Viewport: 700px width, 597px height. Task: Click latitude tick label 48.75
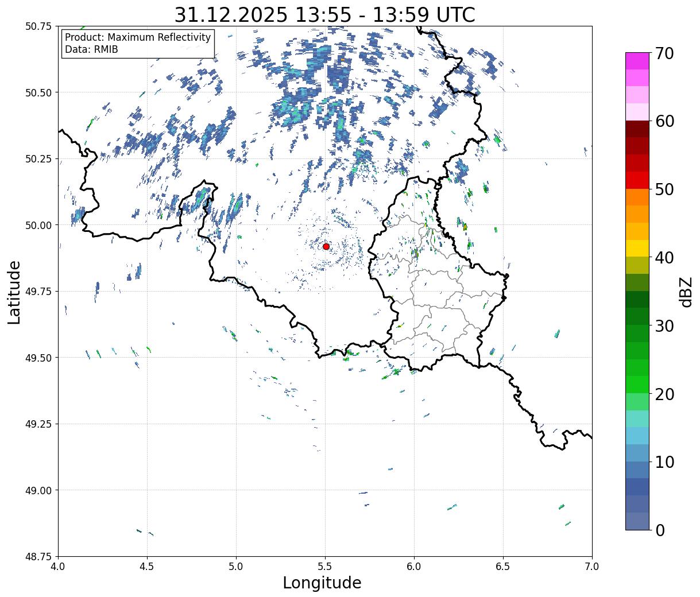pyautogui.click(x=38, y=557)
